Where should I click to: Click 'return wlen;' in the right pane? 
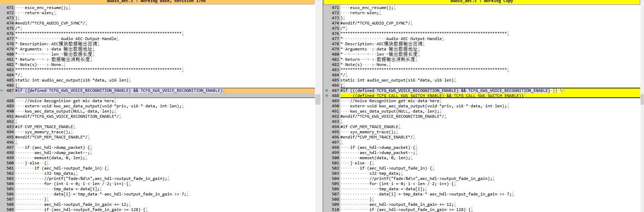364,13
